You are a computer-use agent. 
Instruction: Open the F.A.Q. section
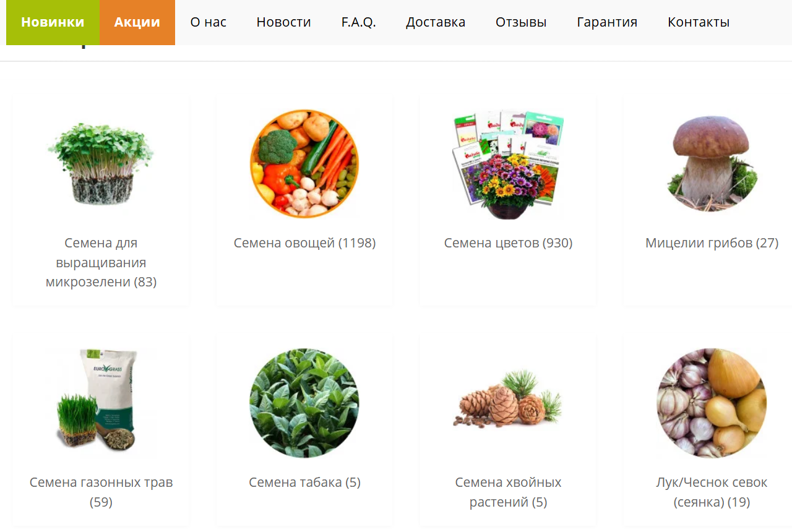coord(359,22)
